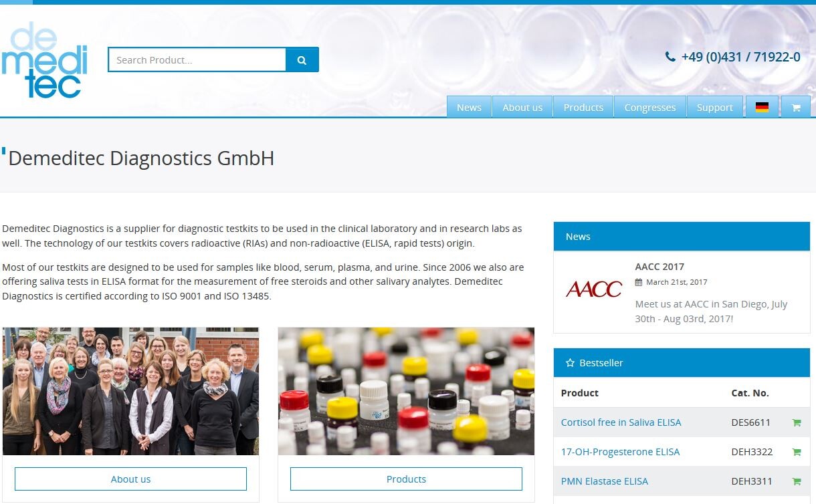Image resolution: width=816 pixels, height=504 pixels.
Task: Click the Products button below vials photo
Action: 406,479
